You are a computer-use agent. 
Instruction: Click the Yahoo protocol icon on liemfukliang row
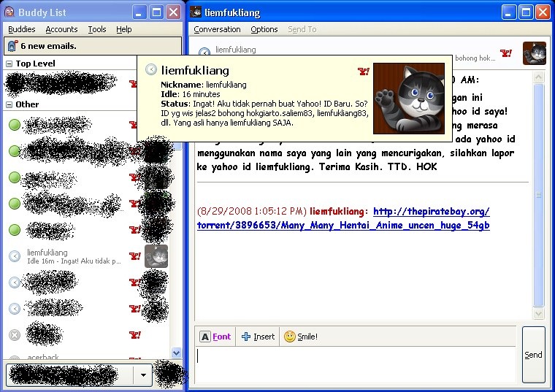135,255
